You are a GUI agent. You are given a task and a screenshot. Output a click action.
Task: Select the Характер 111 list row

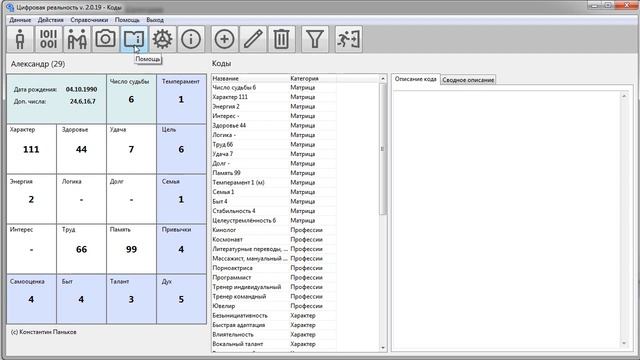(x=273, y=97)
